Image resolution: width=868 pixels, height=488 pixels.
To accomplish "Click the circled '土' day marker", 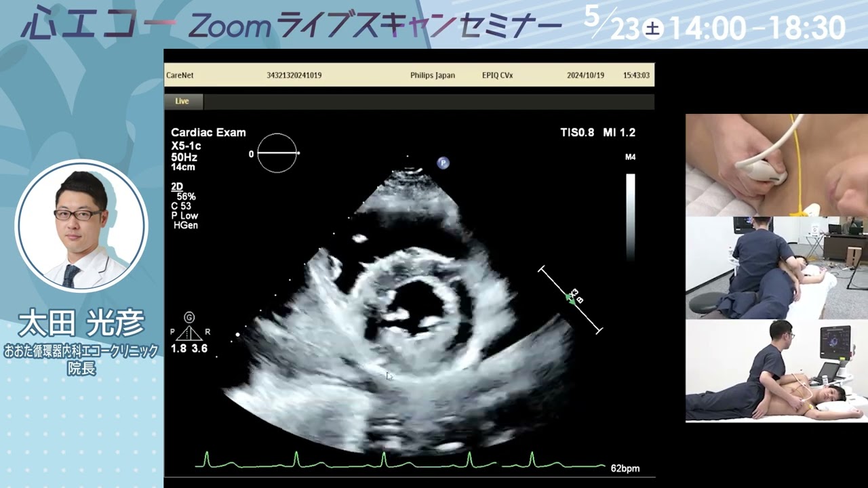I will click(653, 29).
